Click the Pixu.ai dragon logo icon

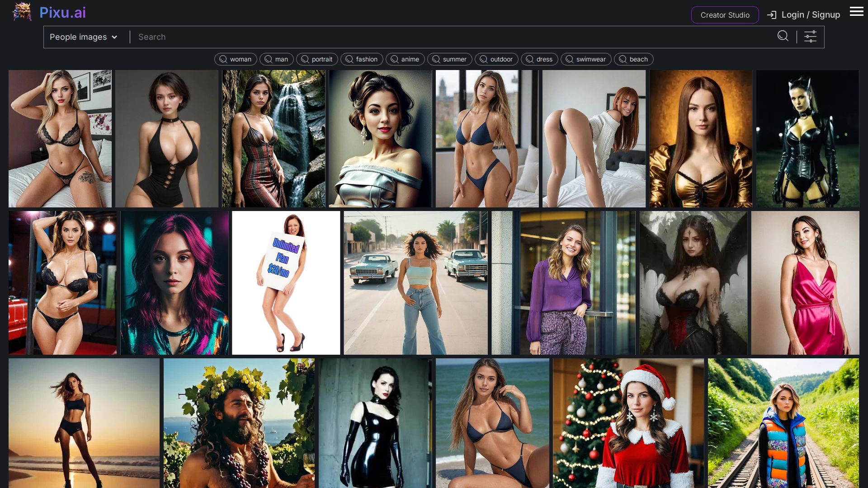point(22,12)
